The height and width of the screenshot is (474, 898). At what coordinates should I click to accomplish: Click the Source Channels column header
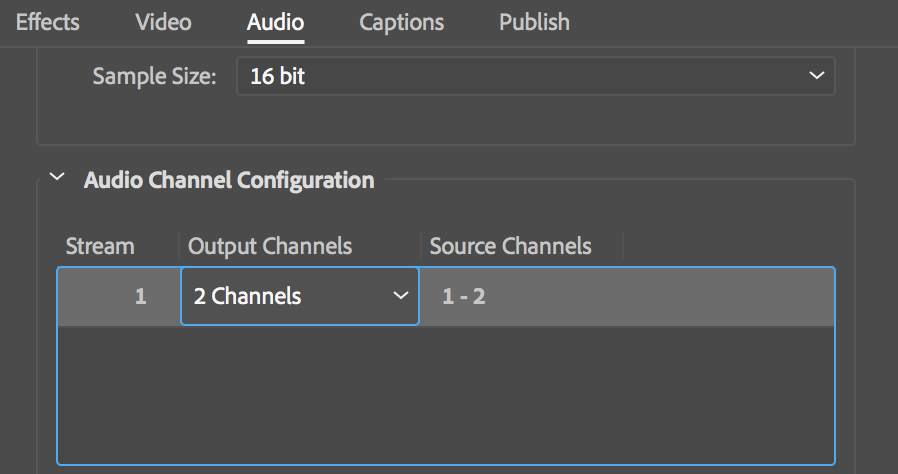[x=510, y=246]
